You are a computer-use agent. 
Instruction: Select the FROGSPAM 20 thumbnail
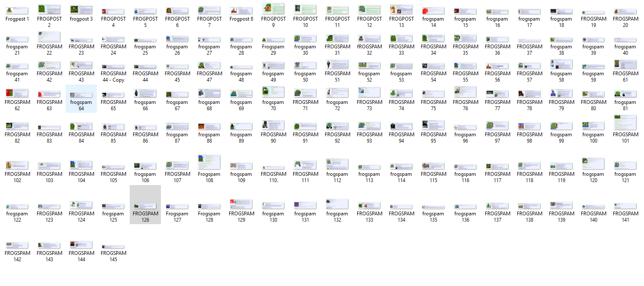pos(625,11)
